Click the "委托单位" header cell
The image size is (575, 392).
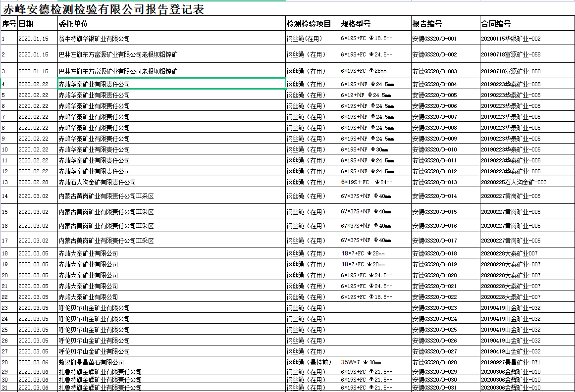click(171, 24)
